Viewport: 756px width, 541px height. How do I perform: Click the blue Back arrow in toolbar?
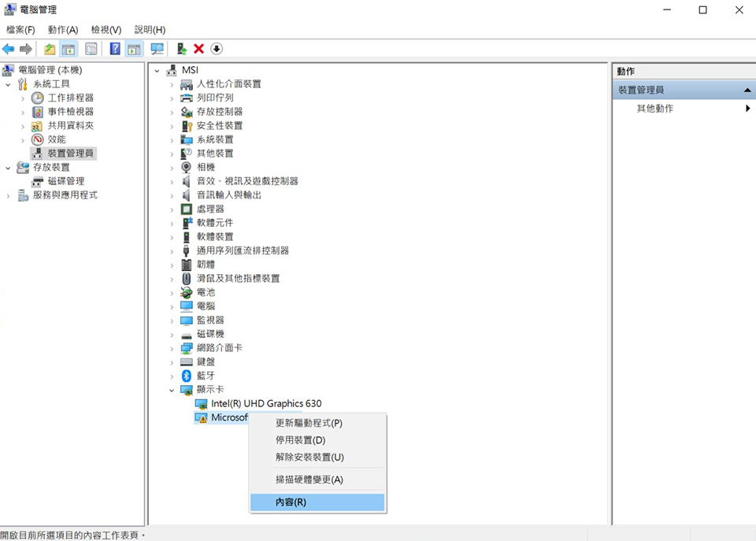[x=9, y=49]
